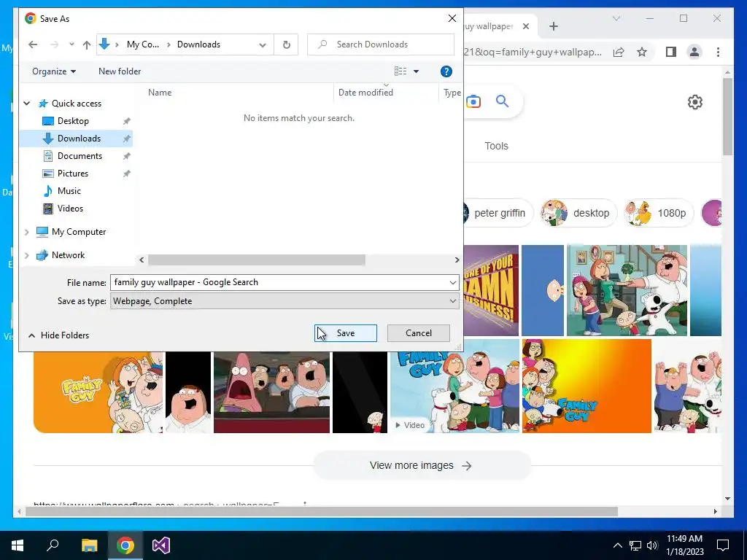747x560 pixels.
Task: Change the view layout icon
Action: (400, 71)
